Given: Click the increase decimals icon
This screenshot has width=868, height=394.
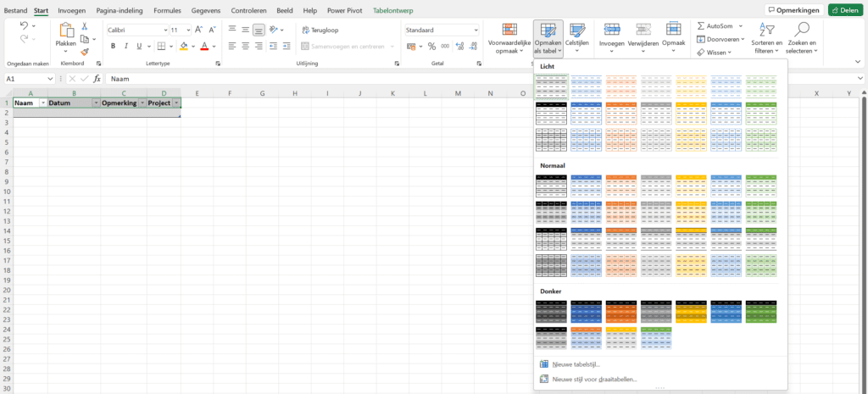Looking at the screenshot, I should [459, 46].
